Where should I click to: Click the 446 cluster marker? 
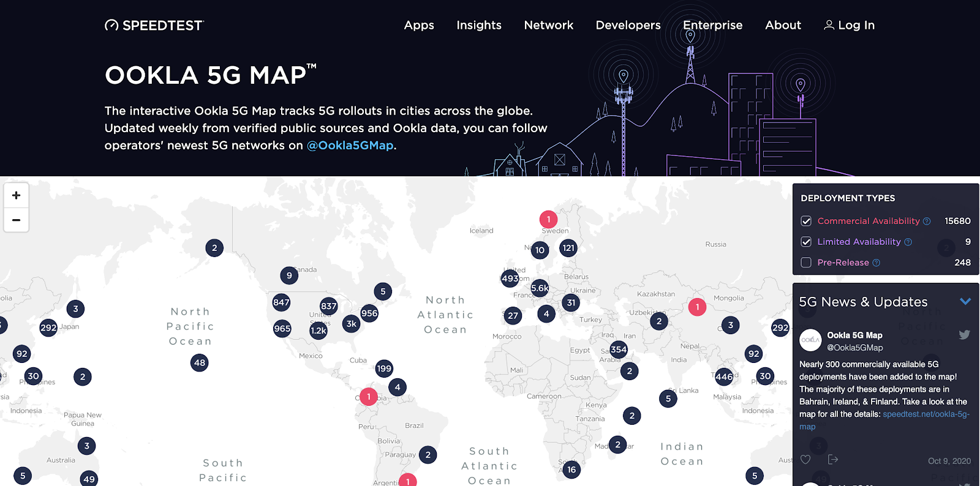click(724, 376)
